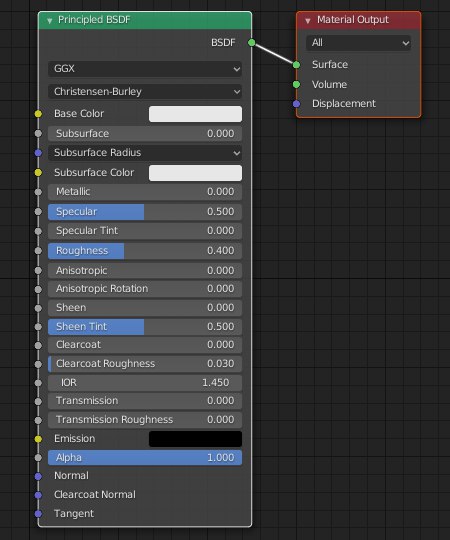Click the Transmission Roughness field
This screenshot has width=450, height=540.
(145, 420)
